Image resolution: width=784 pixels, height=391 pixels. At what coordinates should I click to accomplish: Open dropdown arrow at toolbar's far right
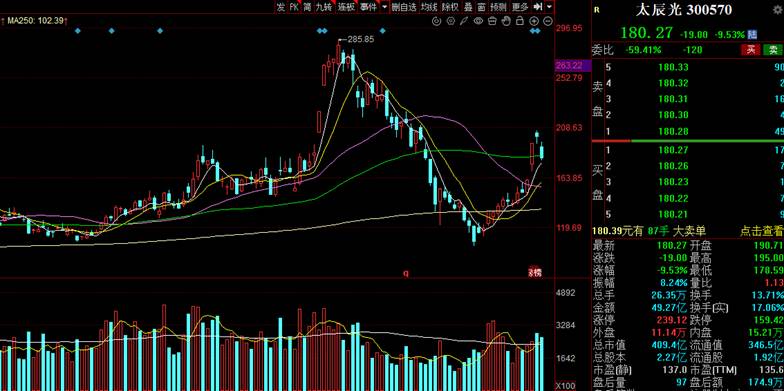tap(550, 7)
